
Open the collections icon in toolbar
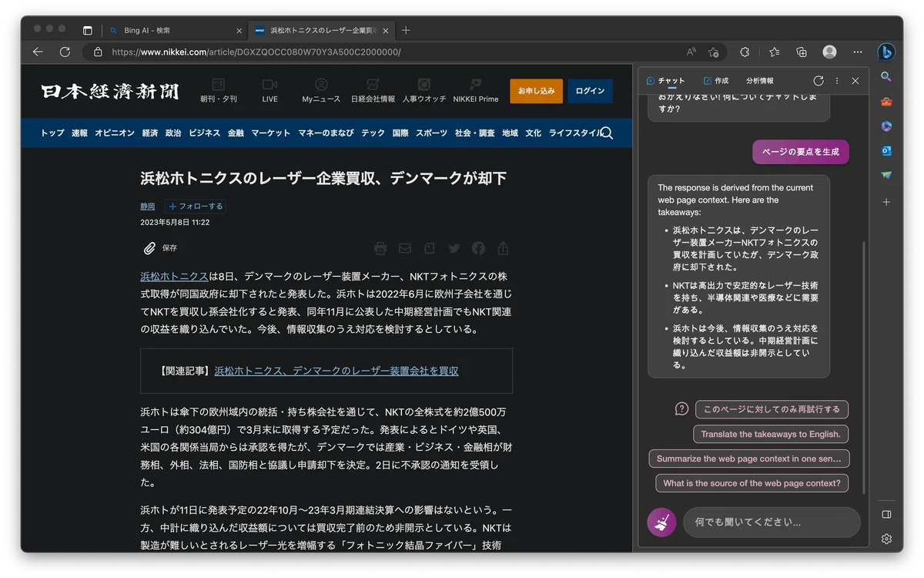point(802,52)
